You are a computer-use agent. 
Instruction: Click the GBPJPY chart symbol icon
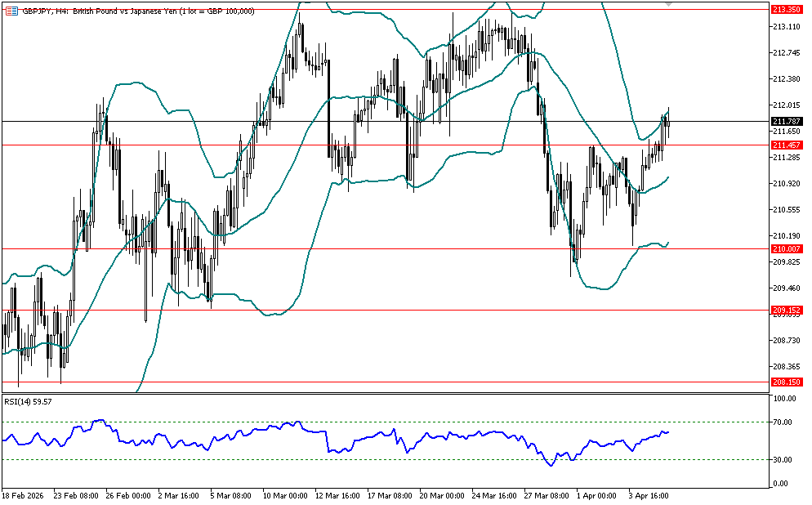click(10, 11)
